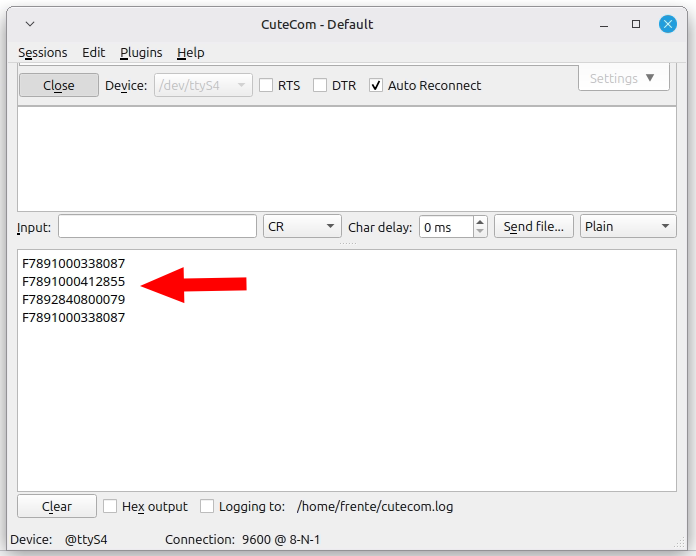Click the Clear output button

(57, 506)
